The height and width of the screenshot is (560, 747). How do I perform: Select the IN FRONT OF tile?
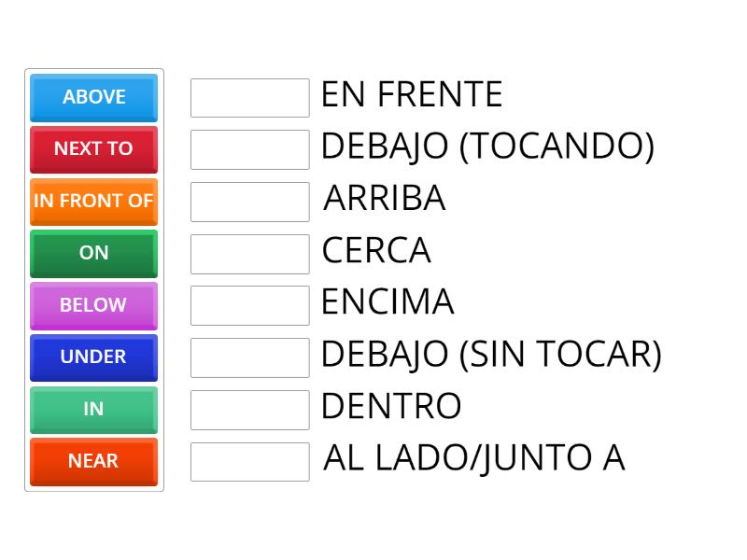(x=93, y=202)
